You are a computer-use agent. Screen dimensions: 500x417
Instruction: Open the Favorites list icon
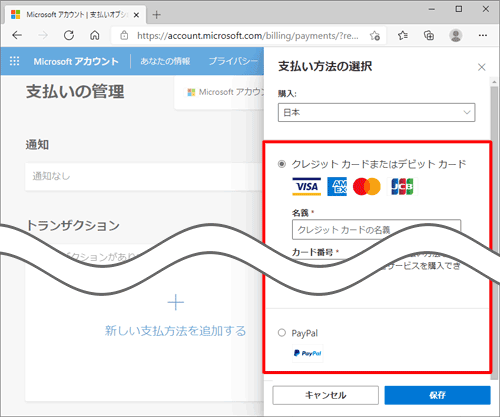[x=403, y=35]
